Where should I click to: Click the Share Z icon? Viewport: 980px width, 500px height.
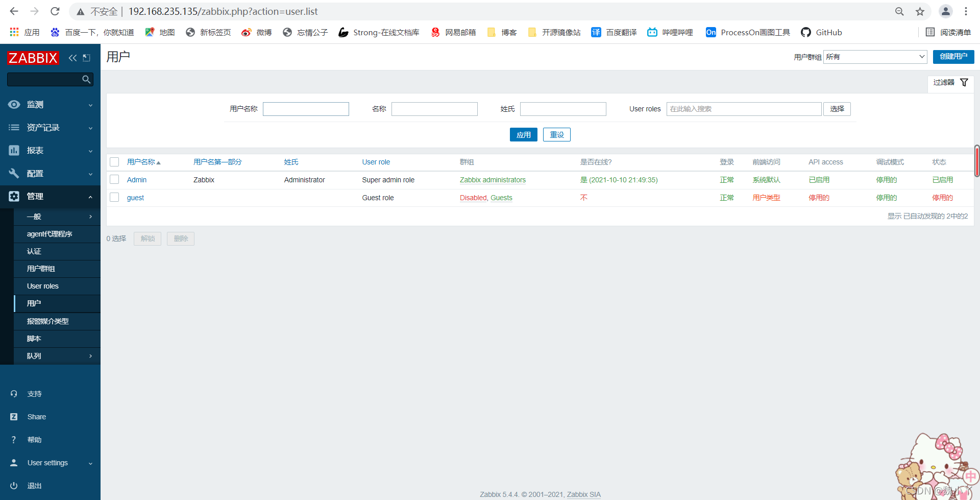(x=14, y=417)
